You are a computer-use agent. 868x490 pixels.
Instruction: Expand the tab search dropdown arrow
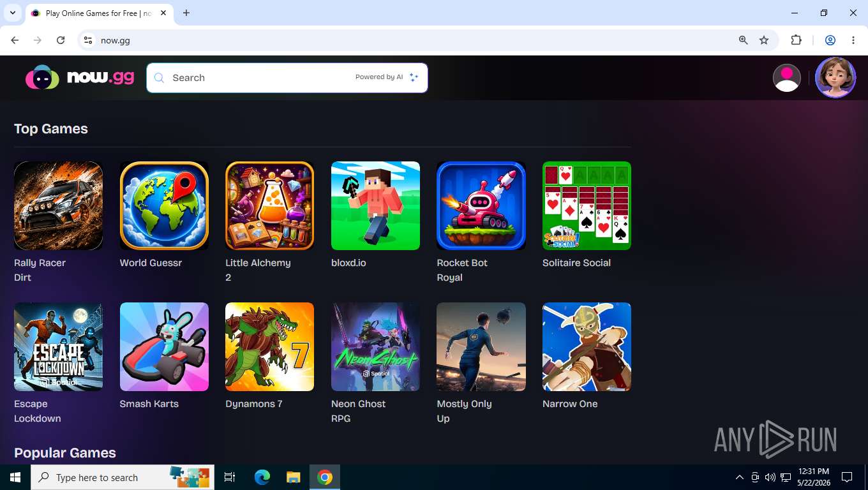tap(12, 13)
